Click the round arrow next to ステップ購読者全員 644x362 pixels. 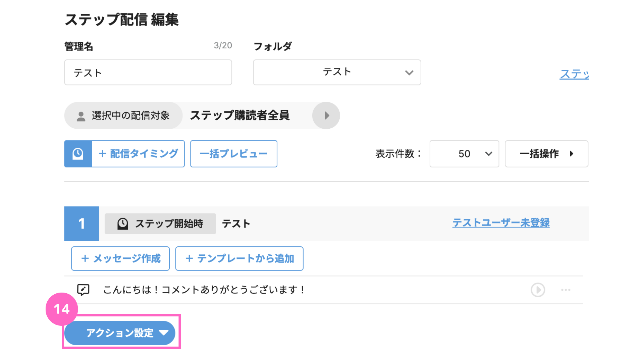pos(326,116)
